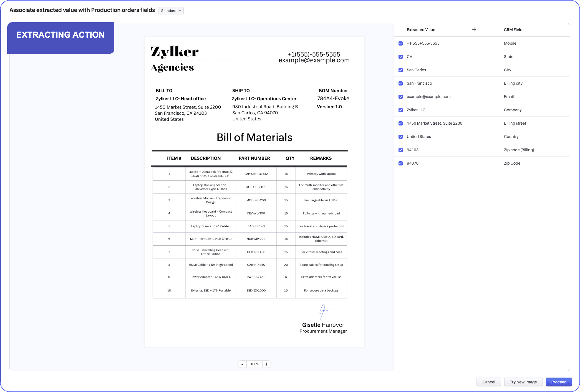The width and height of the screenshot is (580, 392).
Task: Open the Standard layout dropdown
Action: [x=171, y=11]
